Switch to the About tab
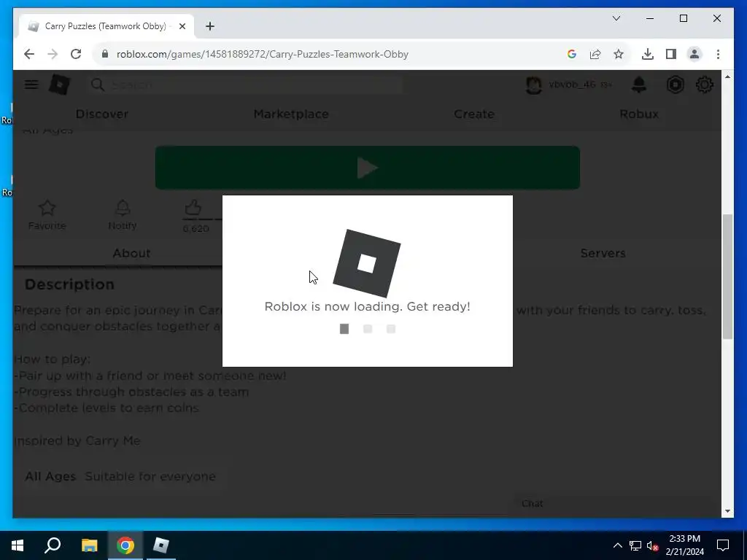 tap(131, 253)
